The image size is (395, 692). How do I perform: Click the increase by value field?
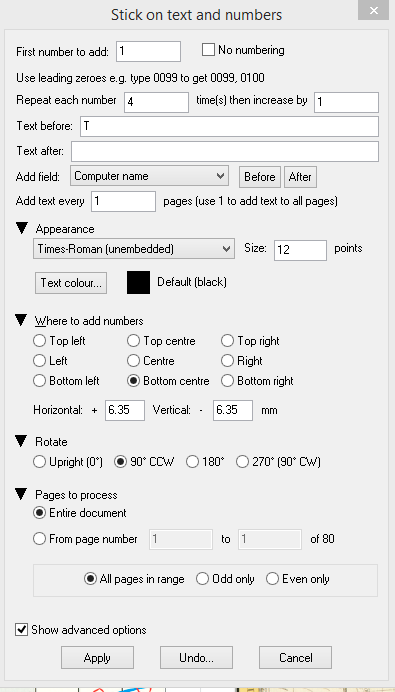click(x=346, y=102)
